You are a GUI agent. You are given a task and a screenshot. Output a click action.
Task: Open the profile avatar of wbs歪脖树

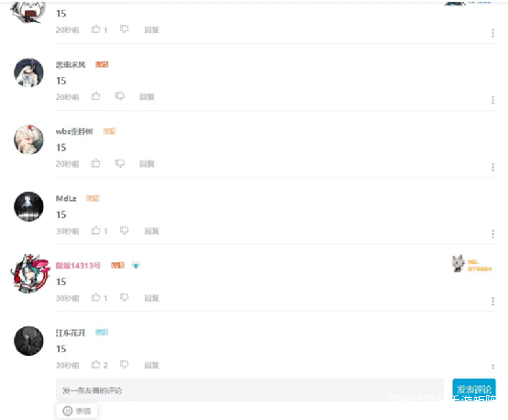pyautogui.click(x=28, y=139)
